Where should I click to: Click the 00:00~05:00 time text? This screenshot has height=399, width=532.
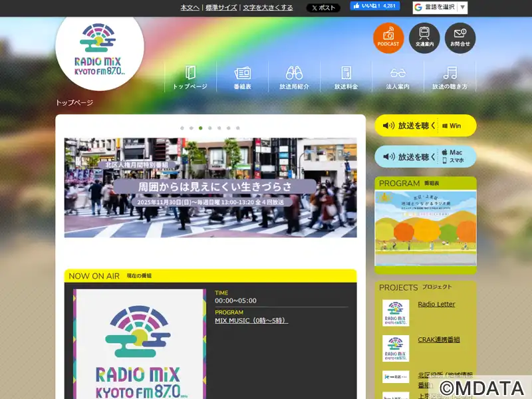tap(235, 301)
